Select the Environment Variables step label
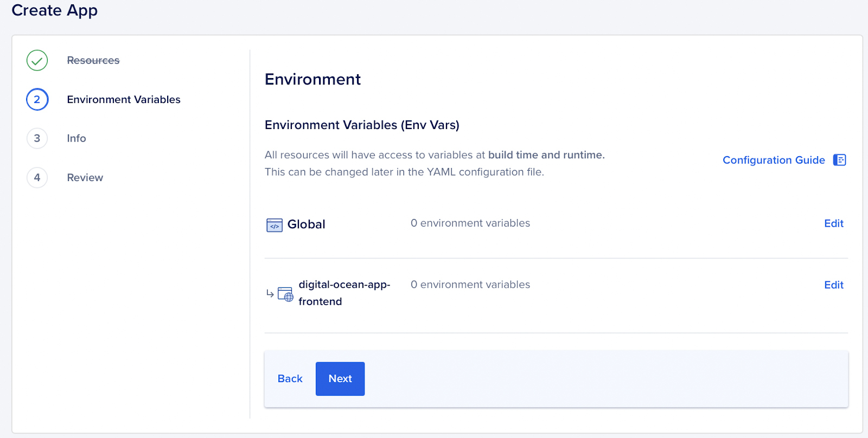868x438 pixels. coord(124,99)
